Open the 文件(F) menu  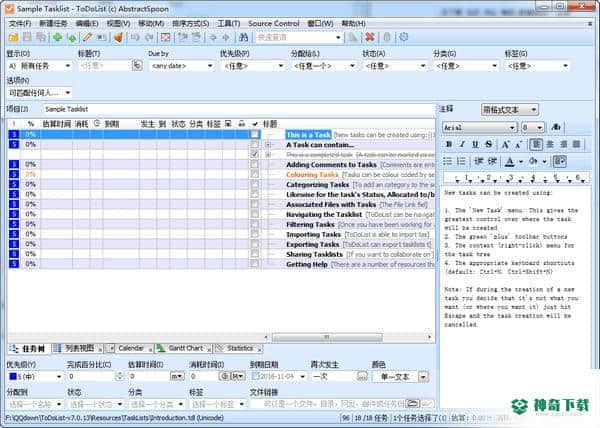(x=20, y=24)
